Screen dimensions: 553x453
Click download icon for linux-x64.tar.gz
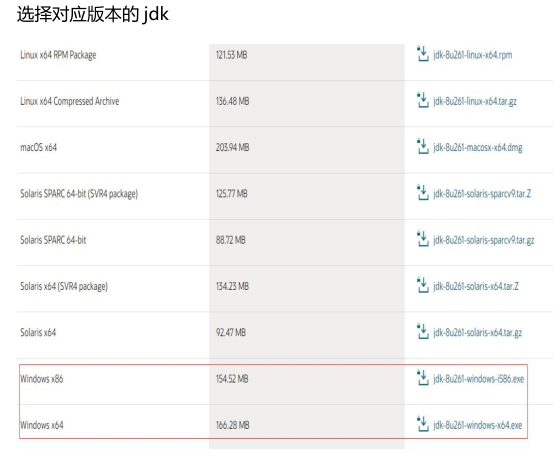click(x=423, y=100)
